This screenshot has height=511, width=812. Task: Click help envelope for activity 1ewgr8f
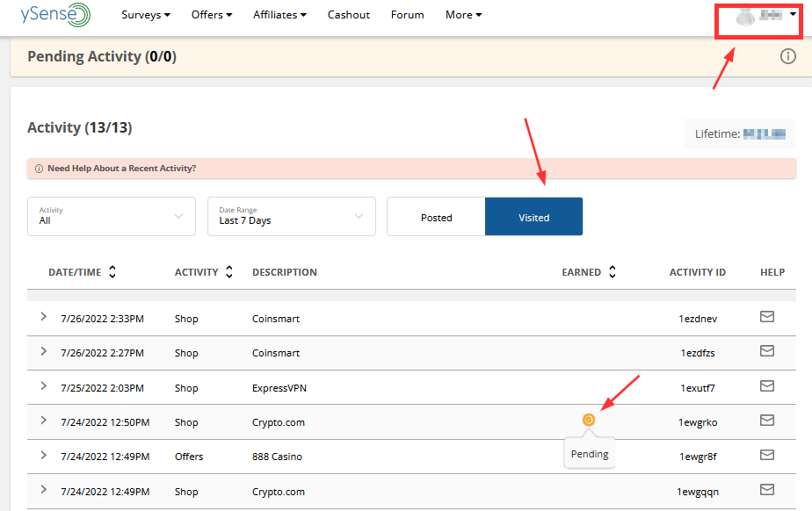(767, 455)
